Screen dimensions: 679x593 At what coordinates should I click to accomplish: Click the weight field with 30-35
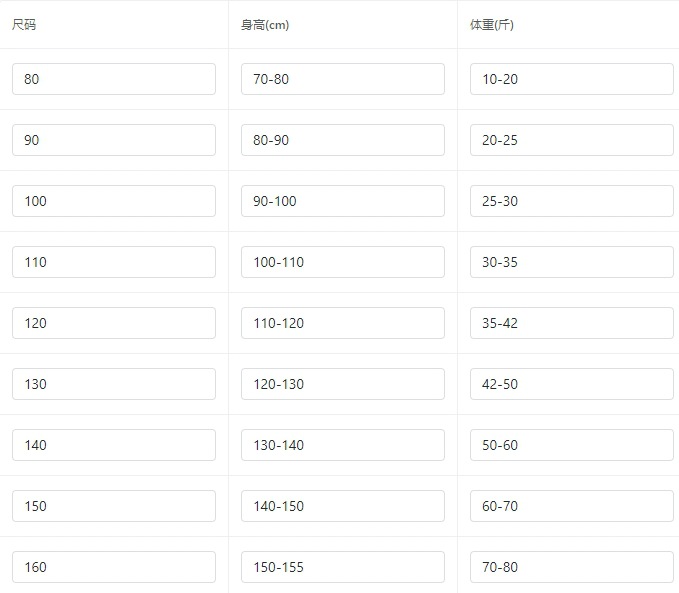(x=572, y=262)
